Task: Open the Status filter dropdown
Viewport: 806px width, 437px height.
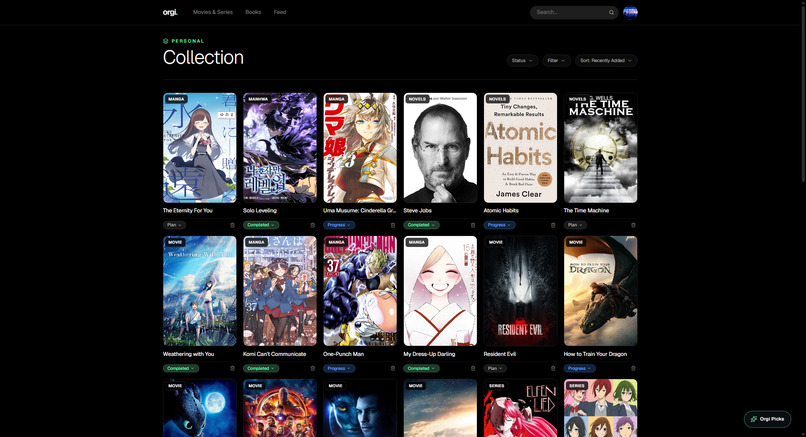Action: pyautogui.click(x=522, y=61)
